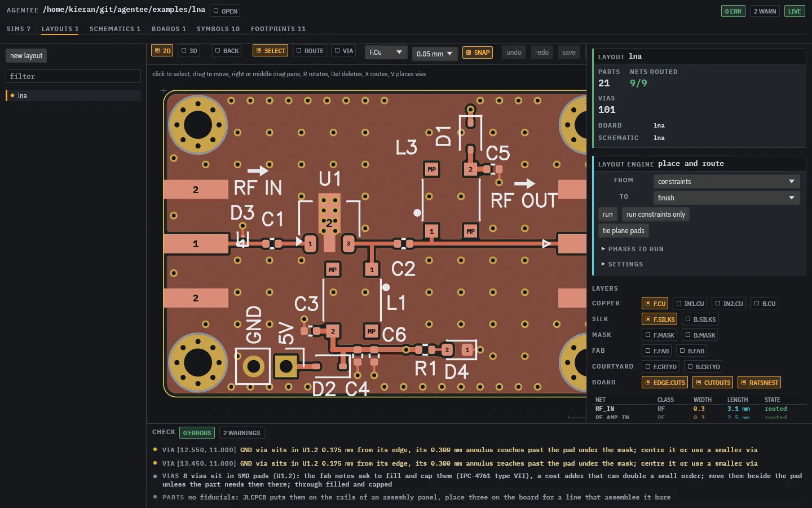Screen dimensions: 812x508
Task: Open the TO finish dropdown
Action: click(x=726, y=198)
